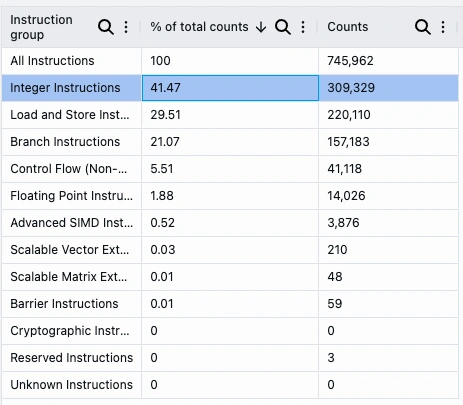Search the Counts column

tap(423, 27)
